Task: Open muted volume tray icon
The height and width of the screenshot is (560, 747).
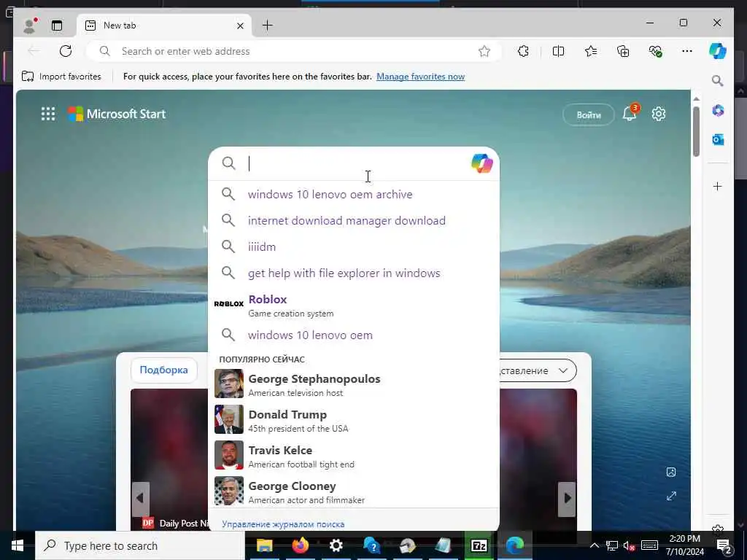Action: point(629,545)
